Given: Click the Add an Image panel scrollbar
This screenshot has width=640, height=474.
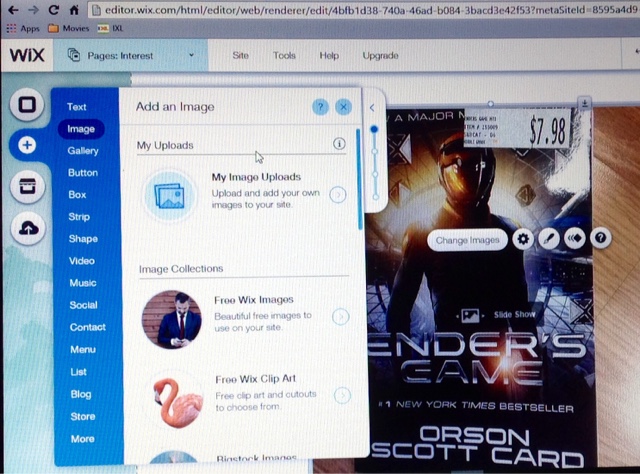Looking at the screenshot, I should 360,180.
